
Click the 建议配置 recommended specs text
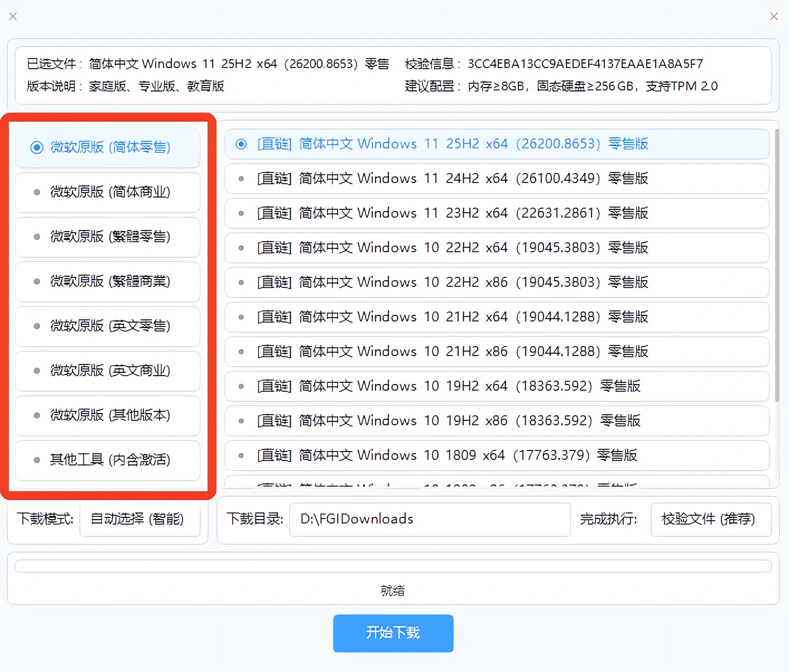point(593,87)
